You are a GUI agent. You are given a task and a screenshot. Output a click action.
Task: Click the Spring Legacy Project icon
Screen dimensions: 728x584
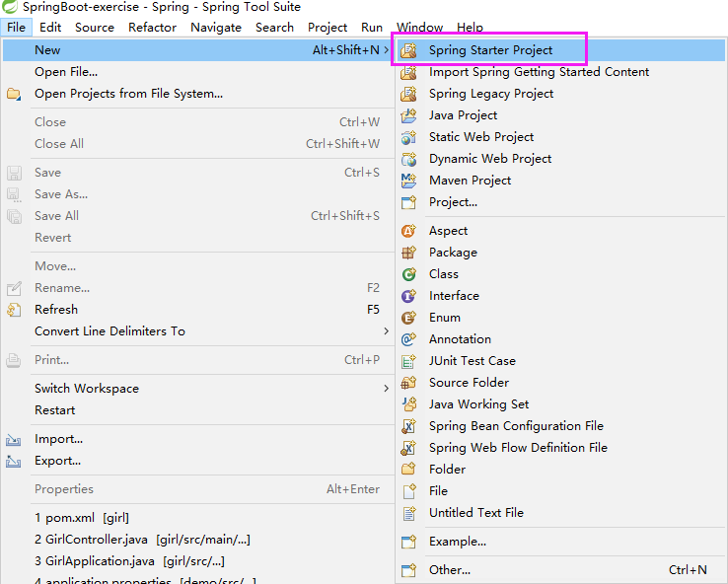tap(408, 94)
